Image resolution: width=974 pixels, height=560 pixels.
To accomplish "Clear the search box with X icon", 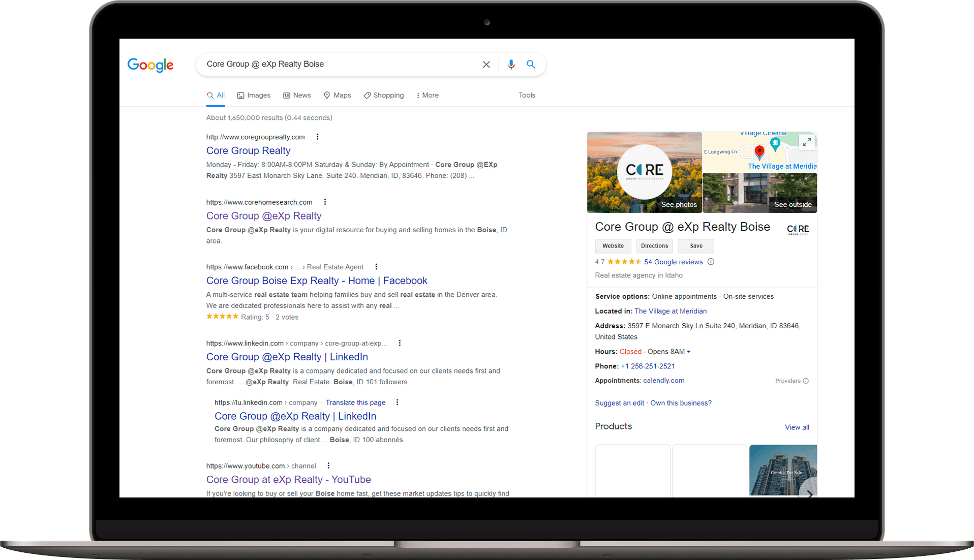I will (x=486, y=65).
